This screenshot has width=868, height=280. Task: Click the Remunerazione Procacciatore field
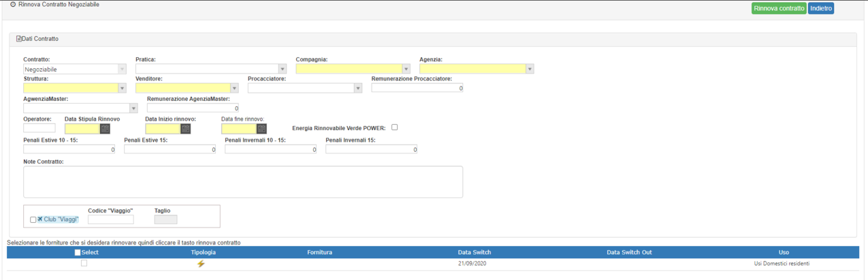417,88
